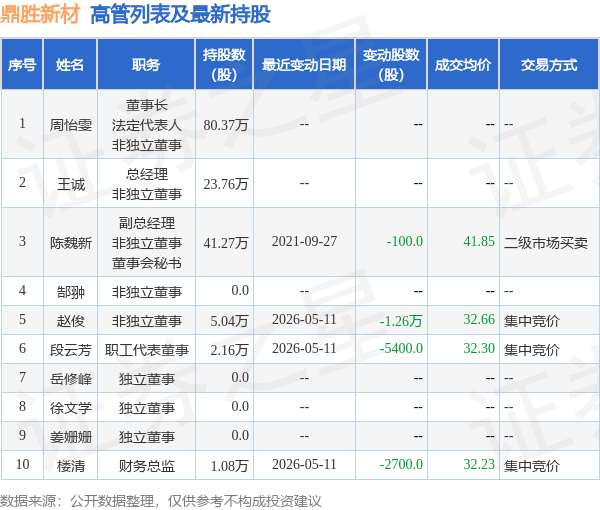Image resolution: width=600 pixels, height=510 pixels.
Task: Click the name 周怡雯 in row 1
Action: point(71,125)
